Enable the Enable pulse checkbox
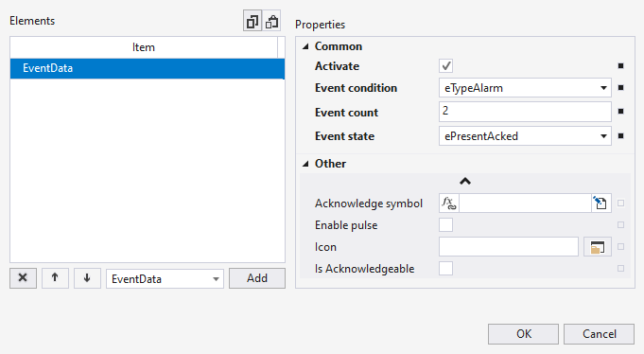The width and height of the screenshot is (644, 354). (446, 225)
